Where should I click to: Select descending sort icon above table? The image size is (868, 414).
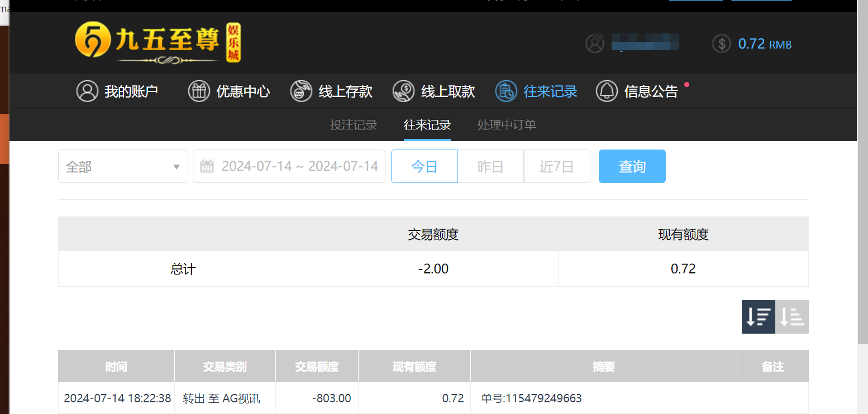click(758, 316)
